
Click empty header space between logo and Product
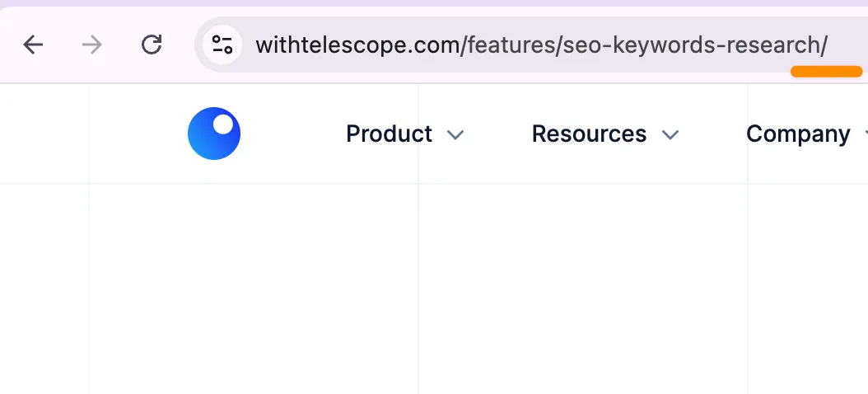click(x=292, y=134)
